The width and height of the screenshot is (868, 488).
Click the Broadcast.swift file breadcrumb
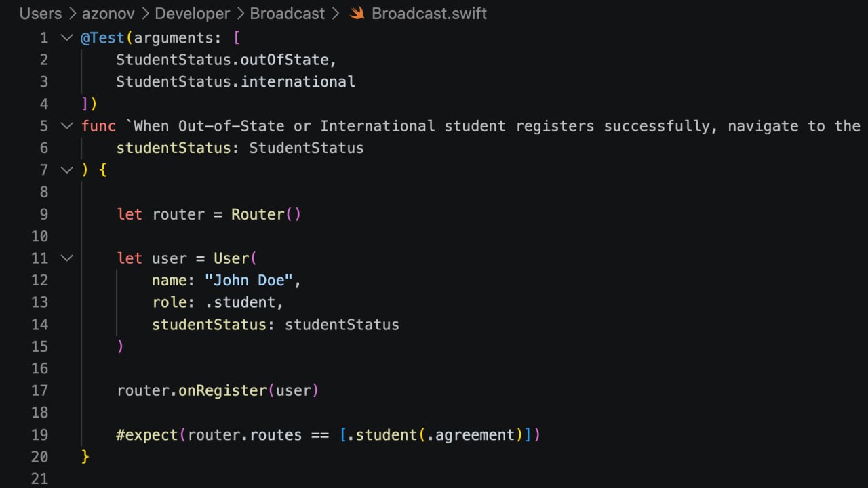pyautogui.click(x=429, y=14)
